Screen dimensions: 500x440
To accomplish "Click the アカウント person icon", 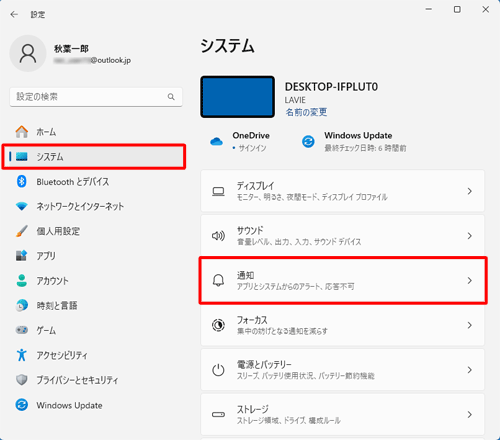I will tap(22, 281).
